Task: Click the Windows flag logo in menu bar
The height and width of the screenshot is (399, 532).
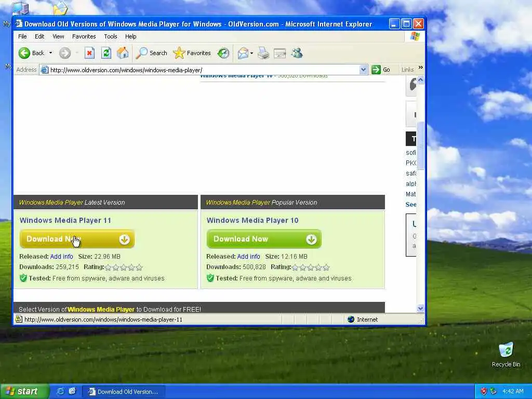Action: (x=415, y=36)
